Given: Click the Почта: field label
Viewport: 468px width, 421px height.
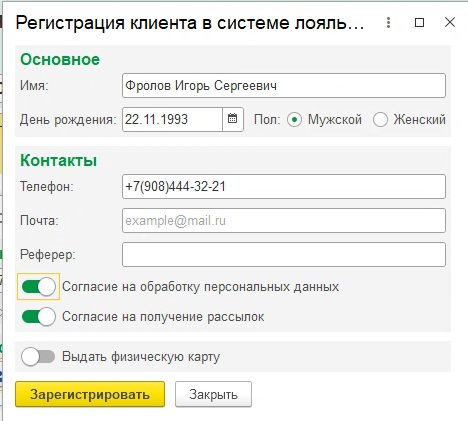Looking at the screenshot, I should [39, 221].
